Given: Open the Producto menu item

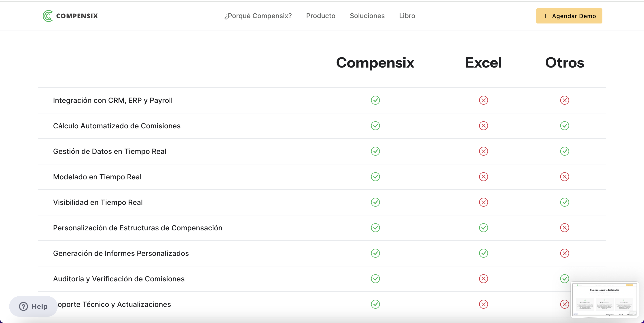Looking at the screenshot, I should [x=321, y=16].
